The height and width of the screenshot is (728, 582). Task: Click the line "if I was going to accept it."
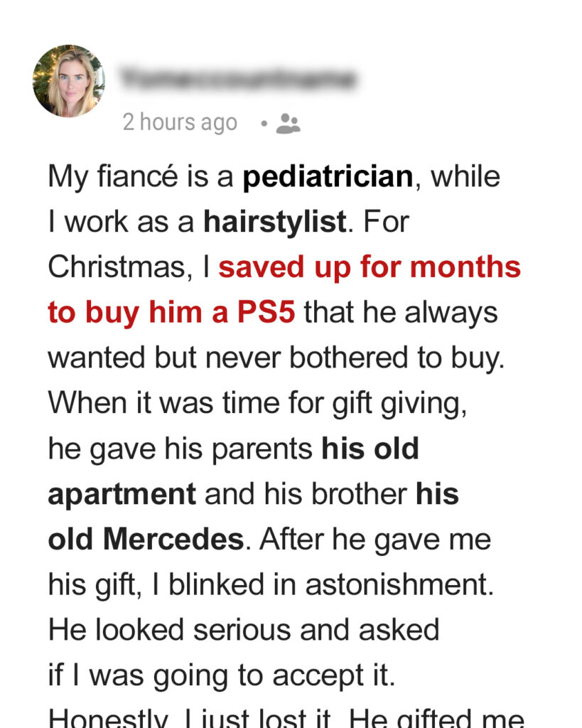(221, 675)
